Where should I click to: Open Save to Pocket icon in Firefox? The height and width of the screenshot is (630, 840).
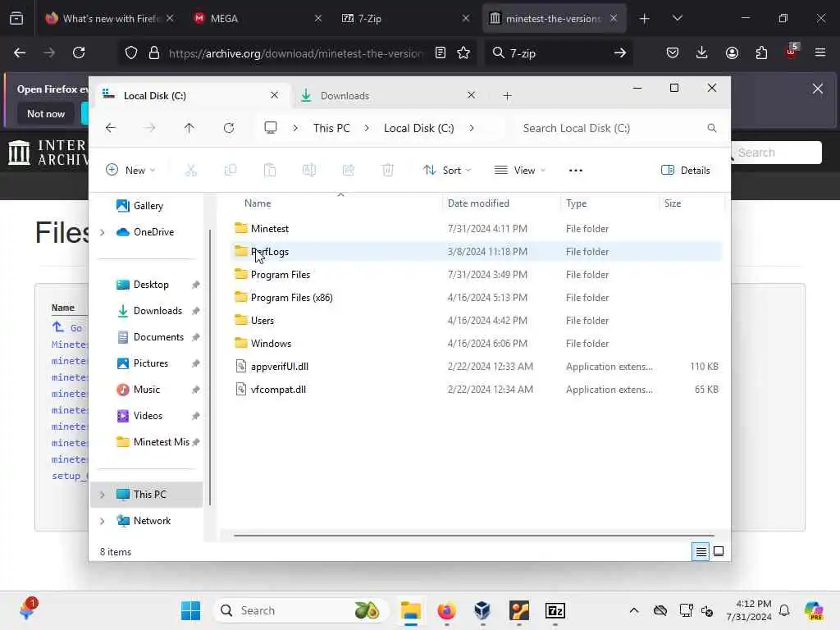[x=673, y=52]
